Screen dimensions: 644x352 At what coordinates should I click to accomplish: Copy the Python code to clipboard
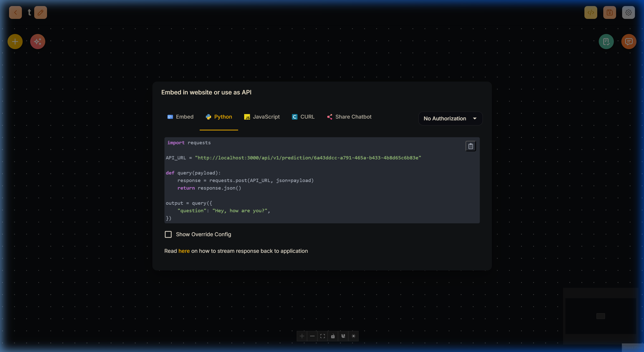pyautogui.click(x=471, y=146)
